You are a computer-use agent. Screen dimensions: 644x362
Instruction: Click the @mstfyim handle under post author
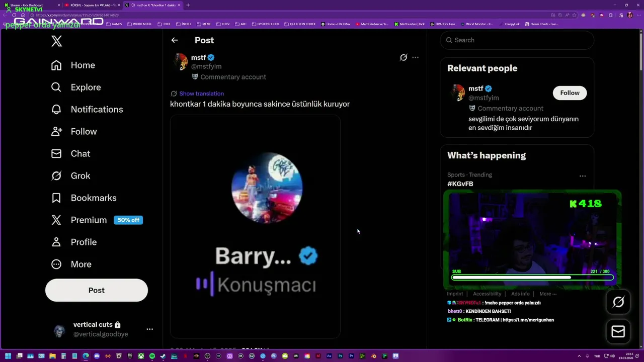pyautogui.click(x=206, y=66)
